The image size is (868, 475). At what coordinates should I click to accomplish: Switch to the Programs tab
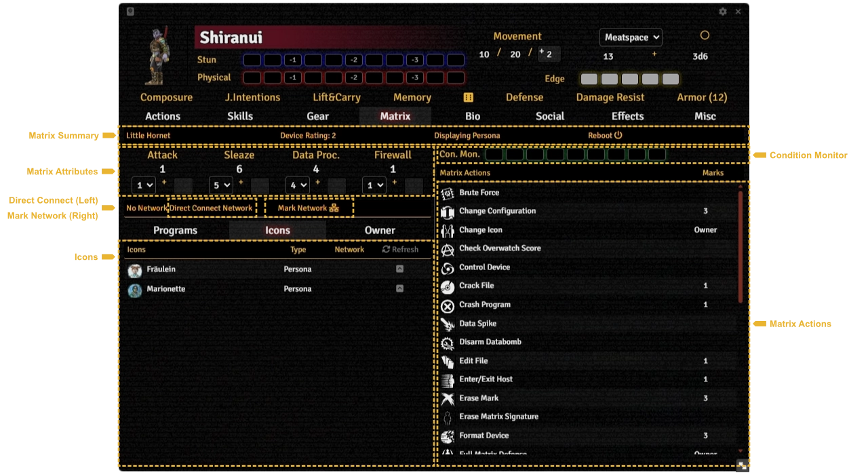175,231
